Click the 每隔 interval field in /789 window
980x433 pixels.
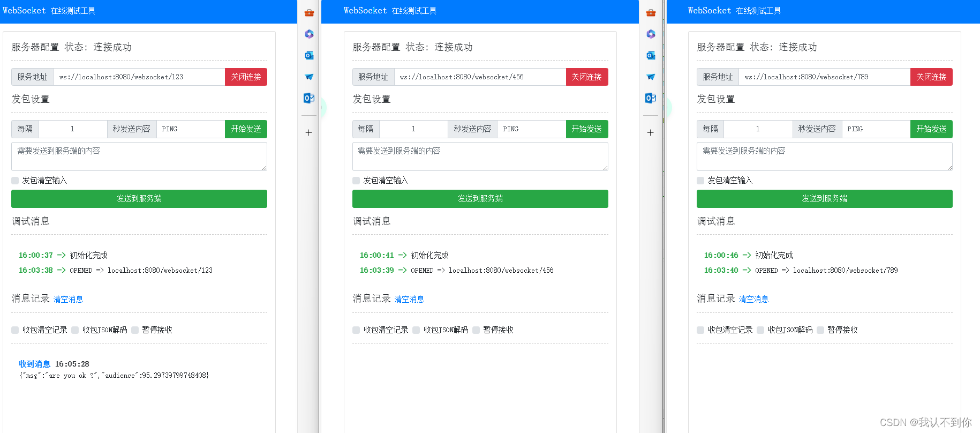click(758, 129)
